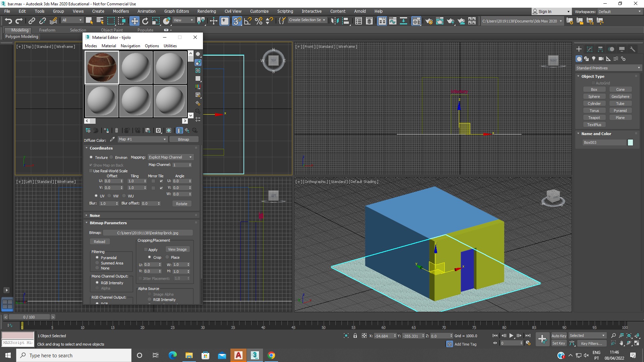Open the Modify command panel tab
This screenshot has width=644, height=362.
[x=590, y=49]
